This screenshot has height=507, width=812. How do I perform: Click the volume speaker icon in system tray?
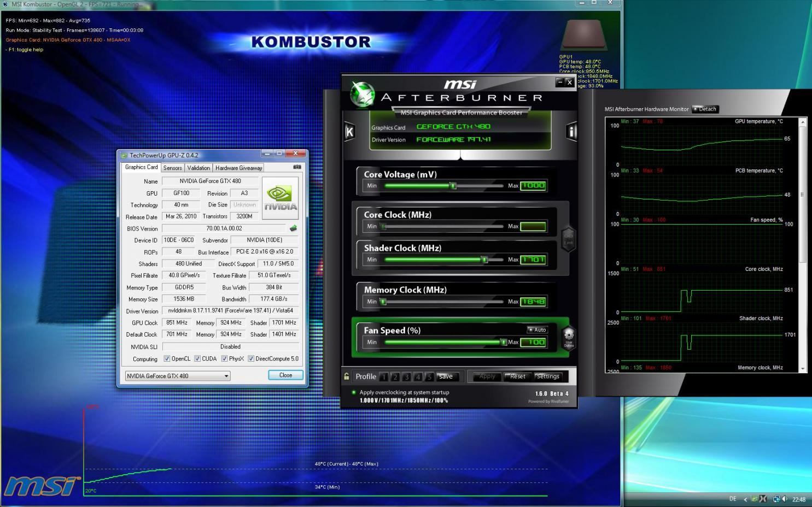[x=785, y=499]
